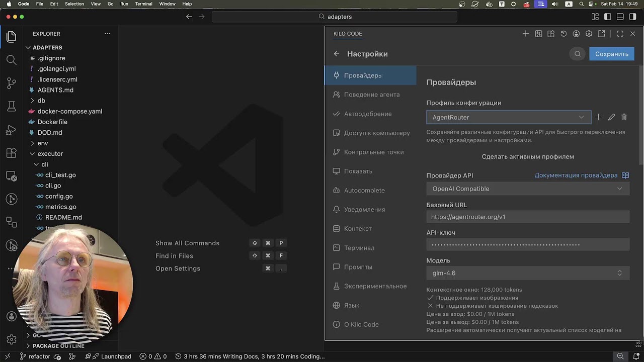The height and width of the screenshot is (362, 644).
Task: Open the AgentRouter profile dropdown
Action: 508,117
